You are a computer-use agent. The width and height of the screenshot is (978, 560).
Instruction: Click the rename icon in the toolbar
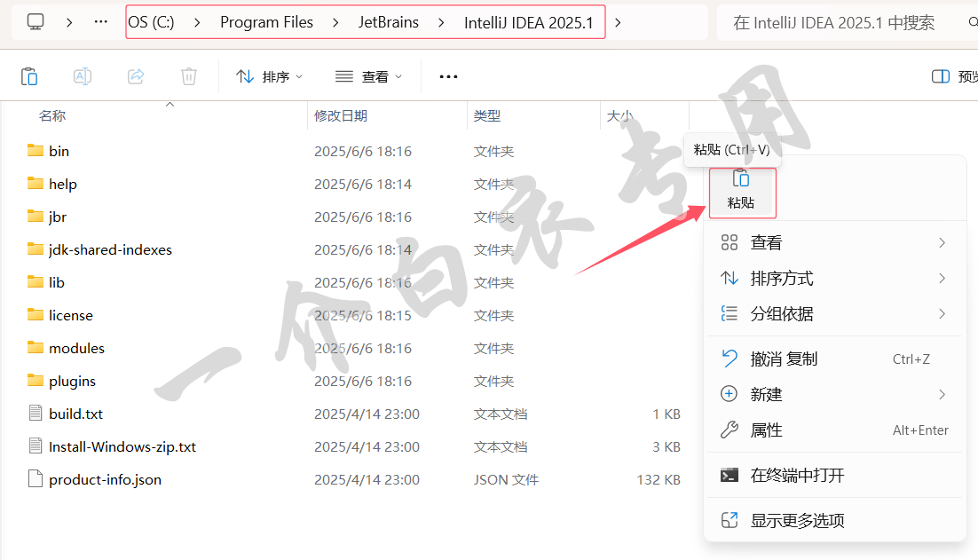[83, 76]
